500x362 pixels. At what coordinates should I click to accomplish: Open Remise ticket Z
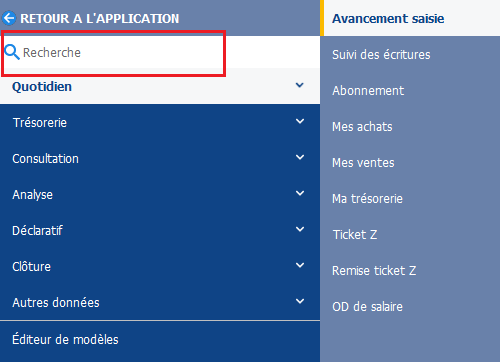coord(374,271)
